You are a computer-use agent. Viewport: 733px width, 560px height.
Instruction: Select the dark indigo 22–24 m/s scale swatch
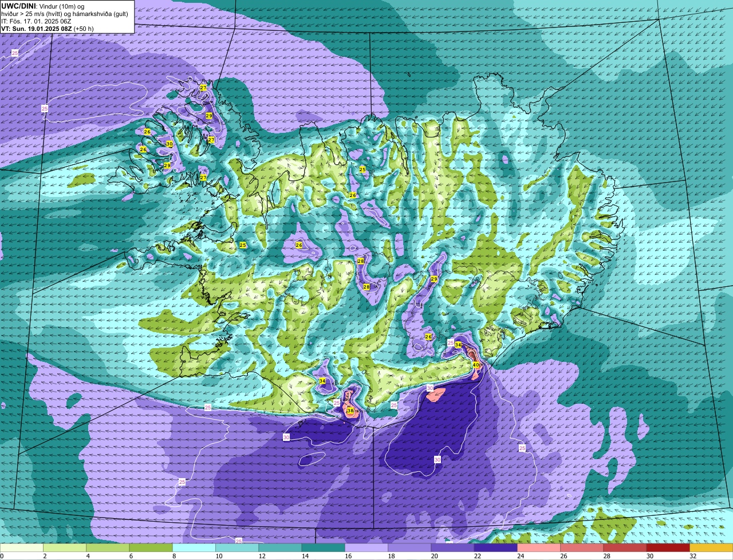[x=496, y=548]
